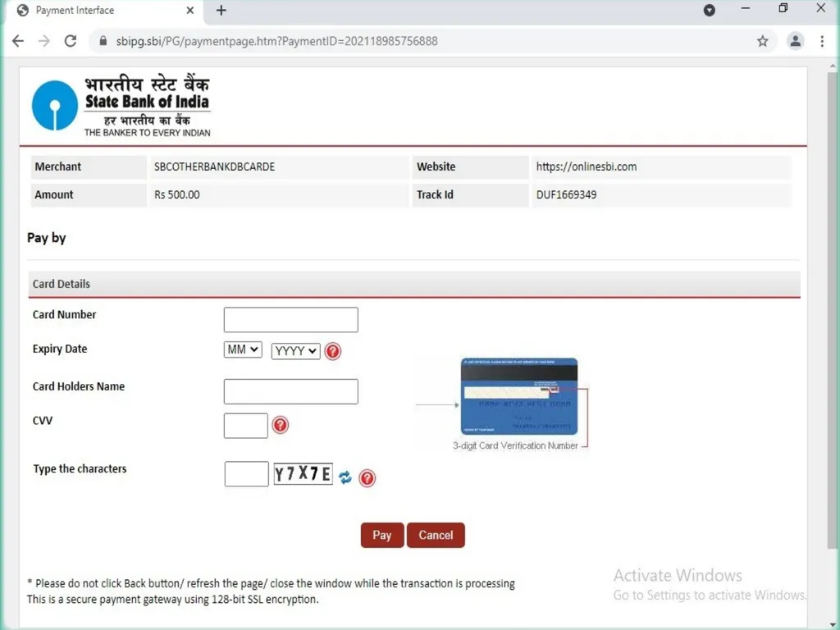Select the Payment Interface tab
The height and width of the screenshot is (630, 840).
point(104,11)
